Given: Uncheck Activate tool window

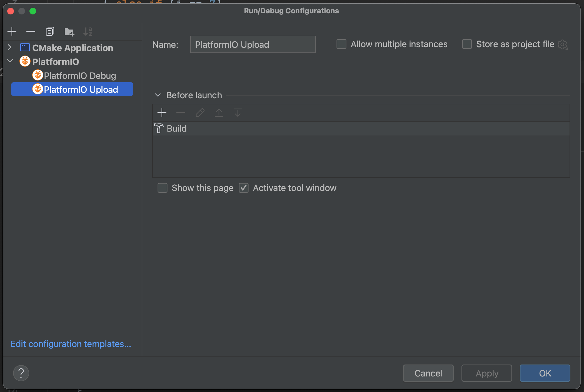Looking at the screenshot, I should tap(244, 188).
